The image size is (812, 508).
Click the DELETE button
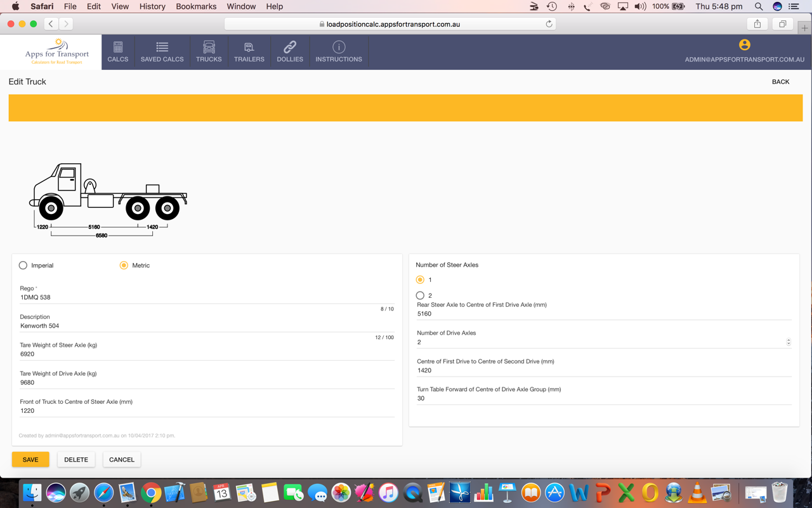click(76, 460)
